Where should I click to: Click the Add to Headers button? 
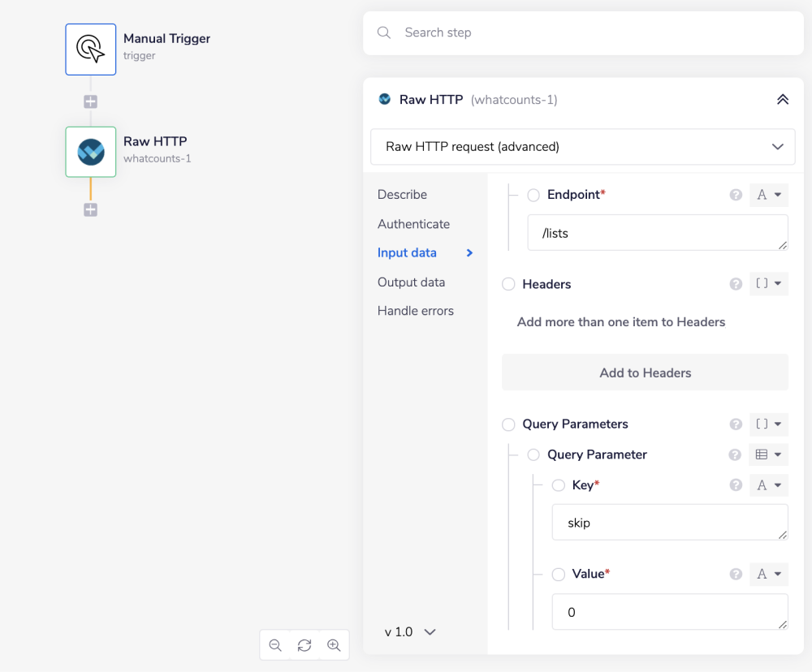pyautogui.click(x=645, y=373)
